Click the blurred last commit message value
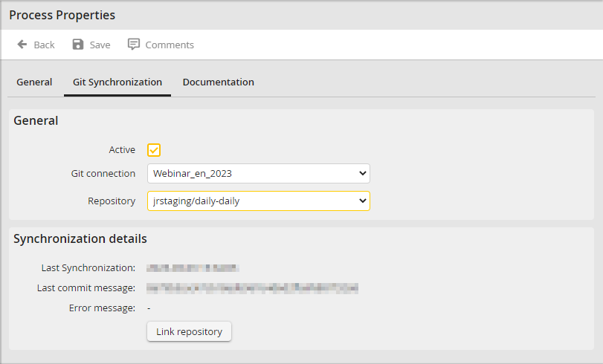 [x=252, y=288]
